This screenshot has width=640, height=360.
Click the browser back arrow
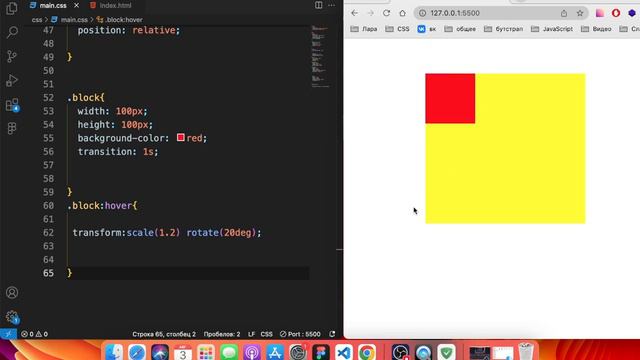pos(354,13)
